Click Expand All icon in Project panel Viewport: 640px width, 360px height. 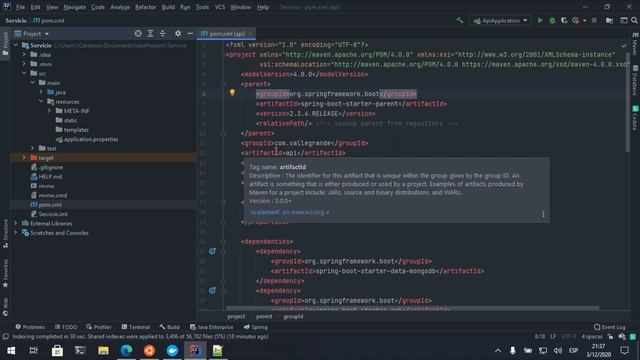coord(150,33)
